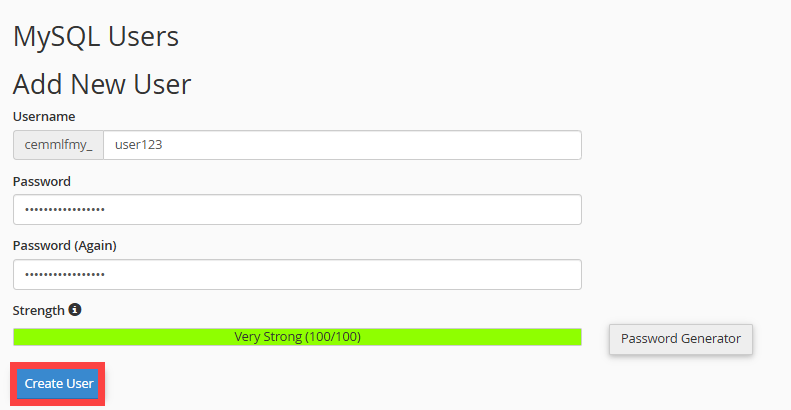
Task: Click the empty right end of Password field
Action: (x=540, y=210)
